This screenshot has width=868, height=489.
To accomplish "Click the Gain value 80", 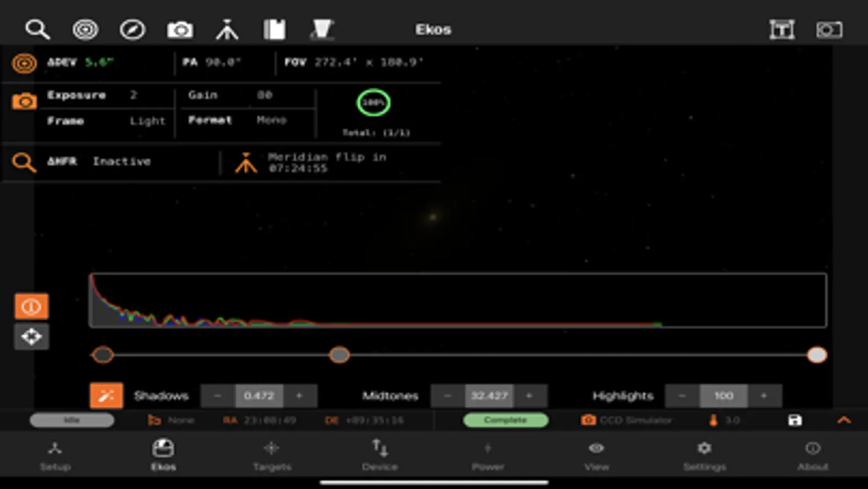I will point(264,95).
